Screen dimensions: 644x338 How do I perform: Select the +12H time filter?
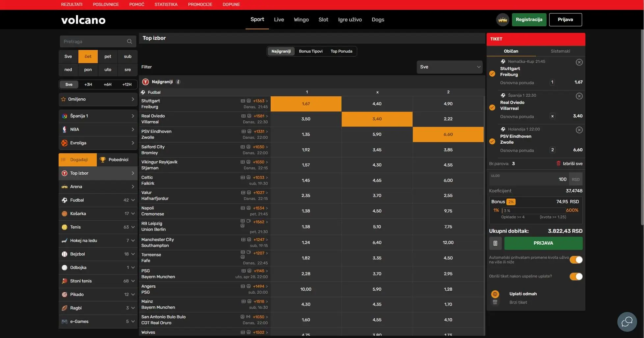coord(127,84)
